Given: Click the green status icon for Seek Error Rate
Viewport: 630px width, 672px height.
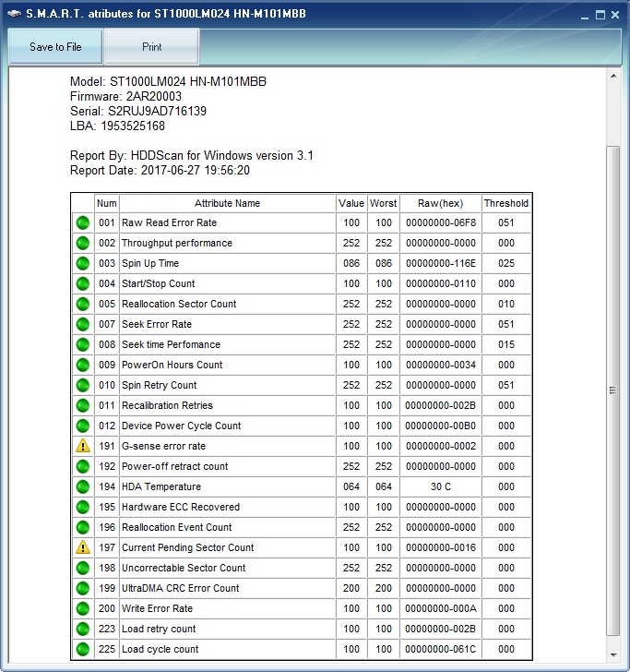Looking at the screenshot, I should [83, 324].
